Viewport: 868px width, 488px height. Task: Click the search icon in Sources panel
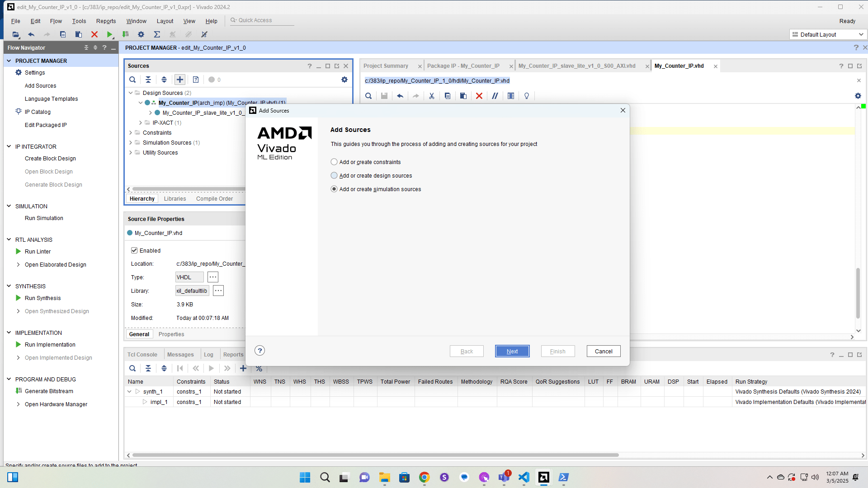click(132, 80)
